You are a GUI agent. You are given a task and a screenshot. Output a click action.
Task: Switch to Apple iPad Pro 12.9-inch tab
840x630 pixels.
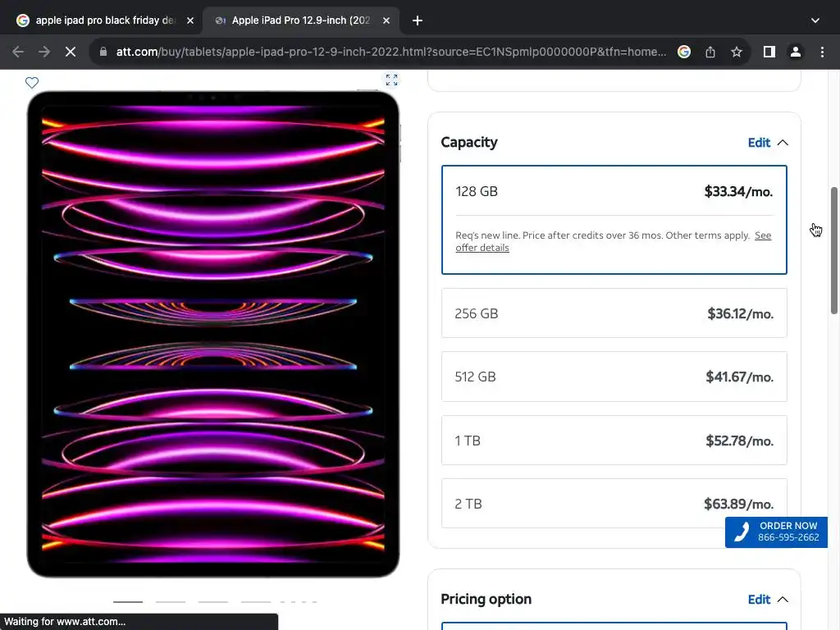pos(302,21)
